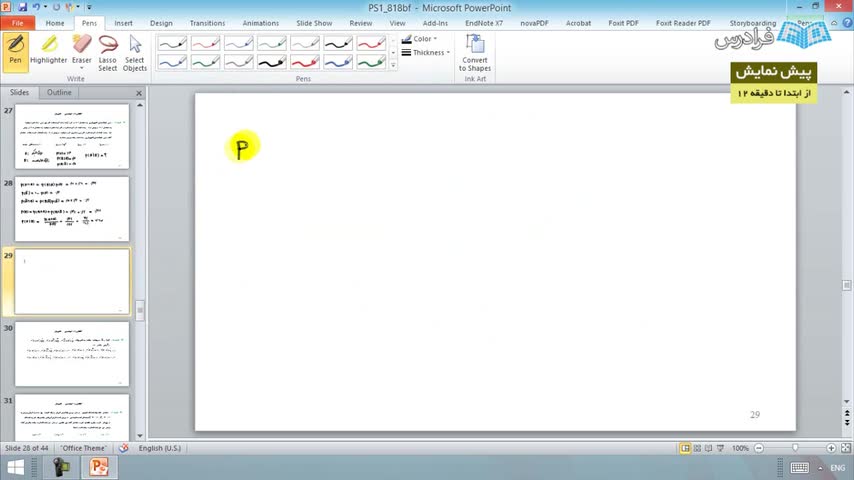854x480 pixels.
Task: Select the Highlighter tool
Action: [x=48, y=52]
